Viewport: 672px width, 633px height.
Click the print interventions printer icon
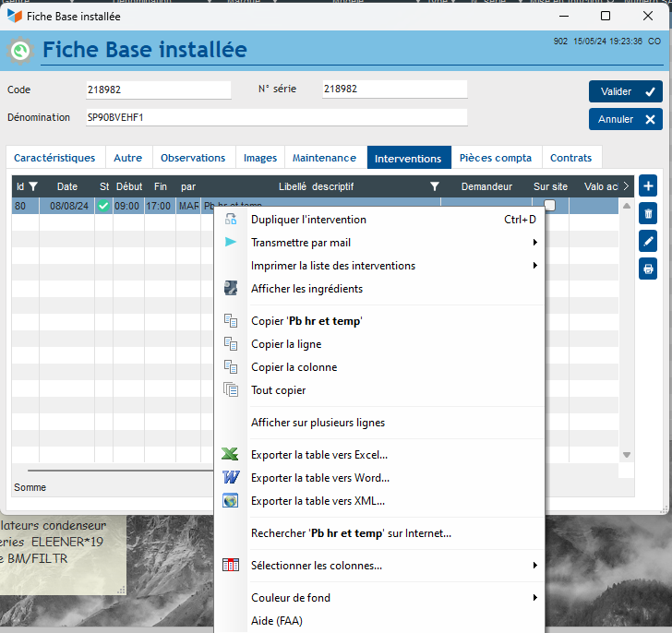pos(648,269)
